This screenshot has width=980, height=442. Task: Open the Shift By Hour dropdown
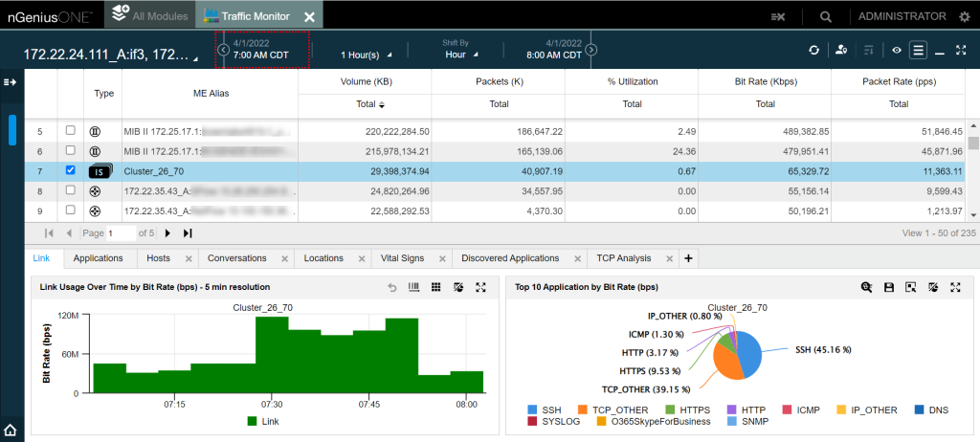(x=461, y=55)
